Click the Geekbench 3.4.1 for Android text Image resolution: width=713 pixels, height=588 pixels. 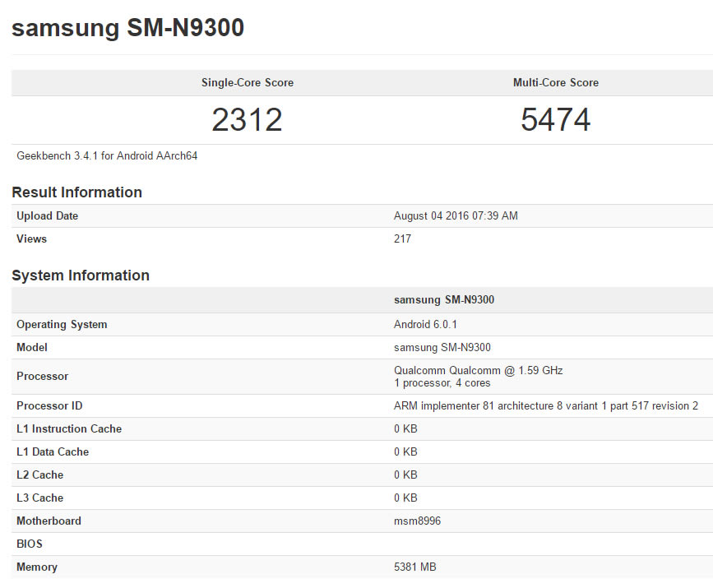click(107, 155)
